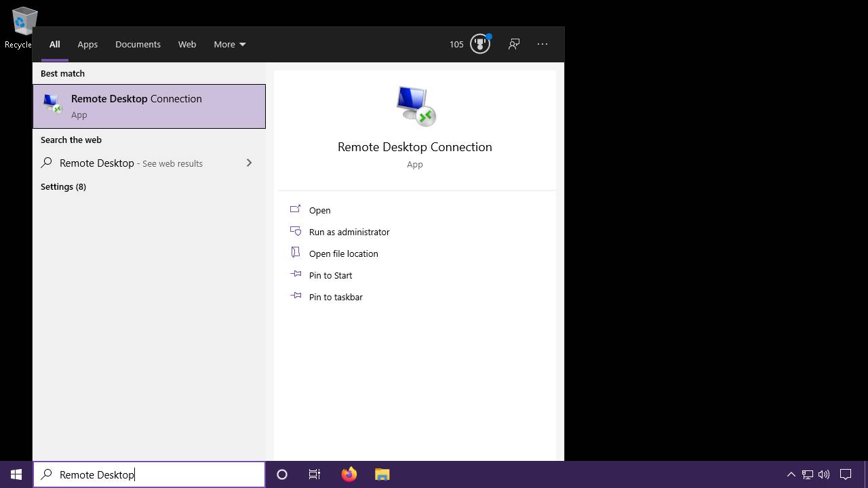Click the Pin to taskbar pin icon

[295, 296]
